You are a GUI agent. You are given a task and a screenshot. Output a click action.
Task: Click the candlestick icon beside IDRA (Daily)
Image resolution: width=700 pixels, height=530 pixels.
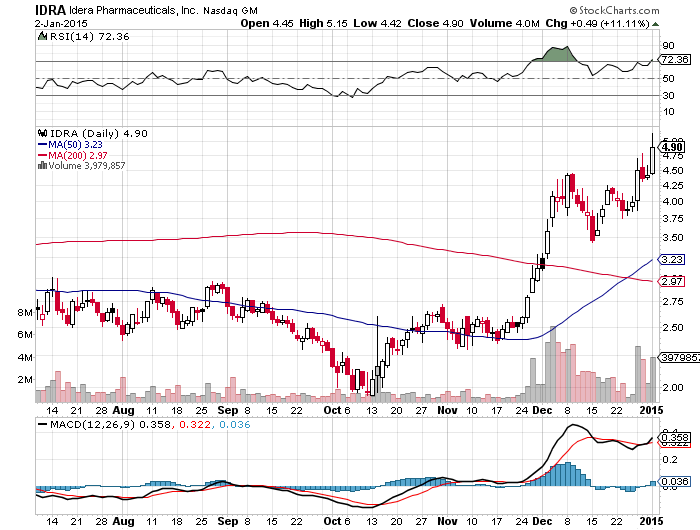(43, 133)
